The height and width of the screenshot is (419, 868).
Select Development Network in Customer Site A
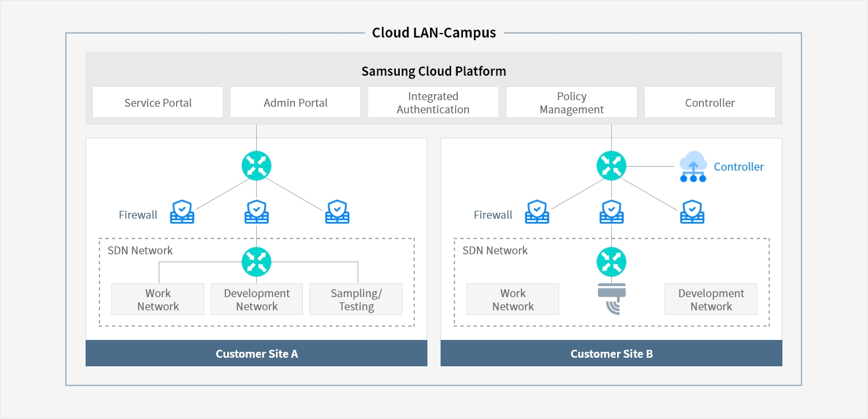257,300
